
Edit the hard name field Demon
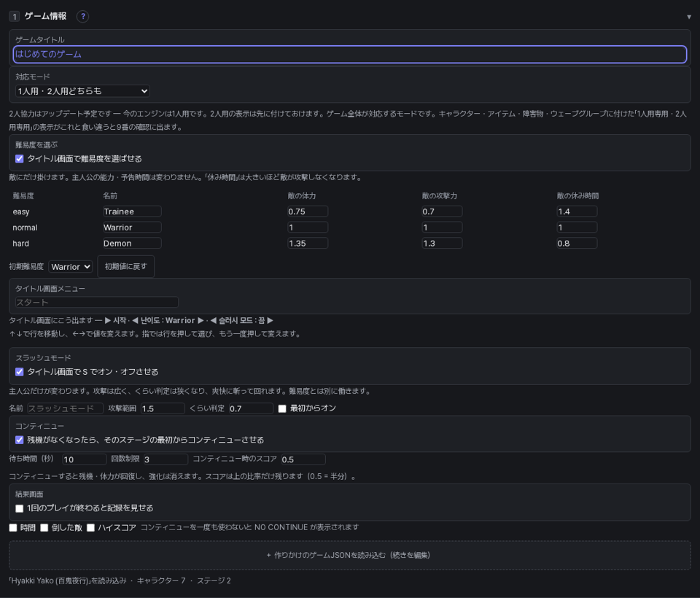pos(132,244)
